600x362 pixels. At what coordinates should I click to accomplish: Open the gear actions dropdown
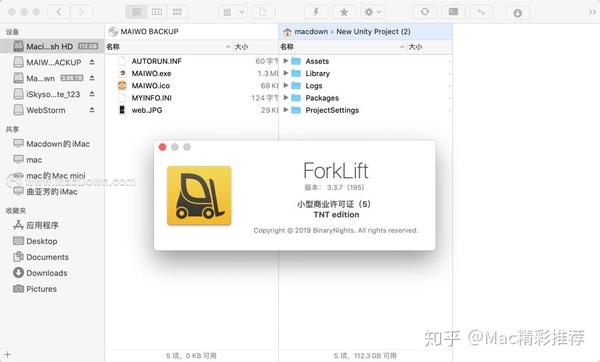tap(372, 12)
